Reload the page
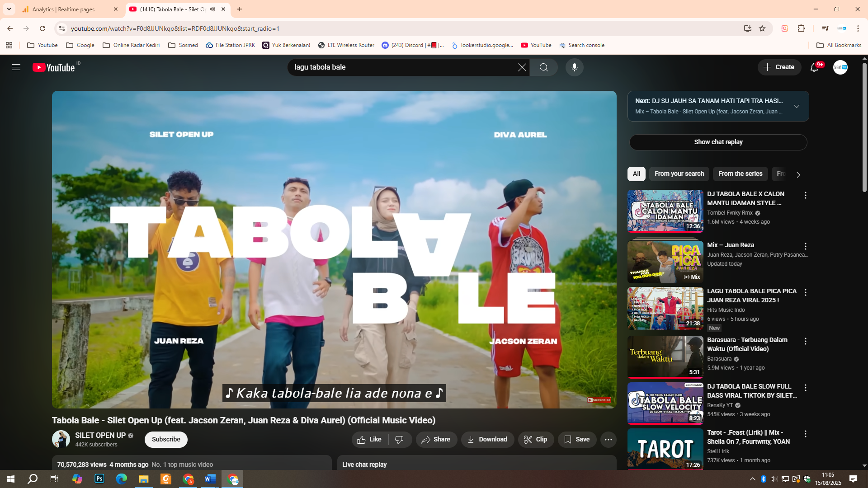The image size is (868, 488). (42, 28)
